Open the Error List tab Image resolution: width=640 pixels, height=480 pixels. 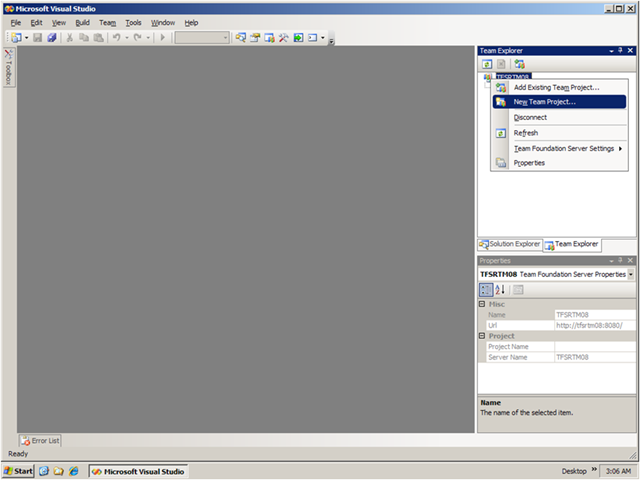tap(40, 441)
